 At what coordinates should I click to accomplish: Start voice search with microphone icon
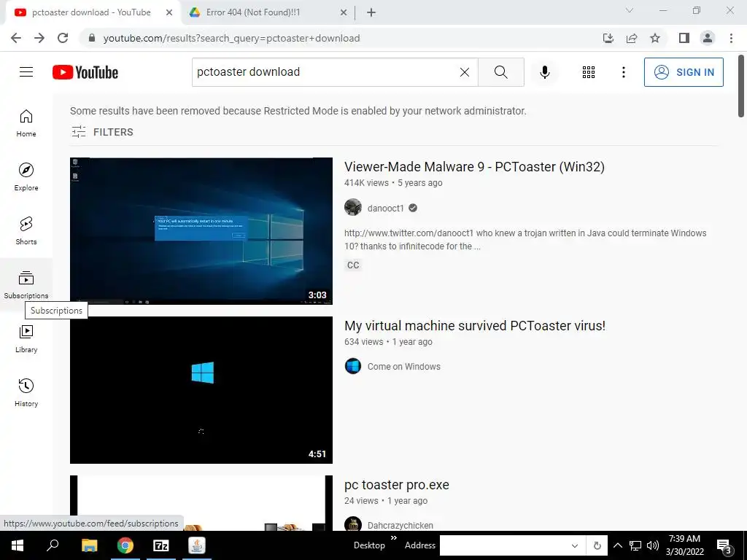[545, 72]
